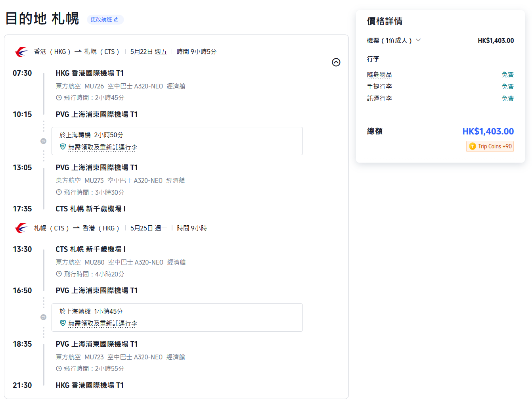Click the China Eastern logo for the return flight
Image resolution: width=532 pixels, height=403 pixels.
tap(21, 228)
